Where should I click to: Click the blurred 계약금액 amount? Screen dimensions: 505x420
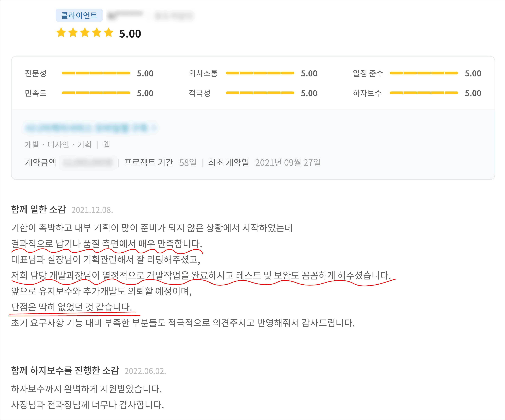pos(88,163)
